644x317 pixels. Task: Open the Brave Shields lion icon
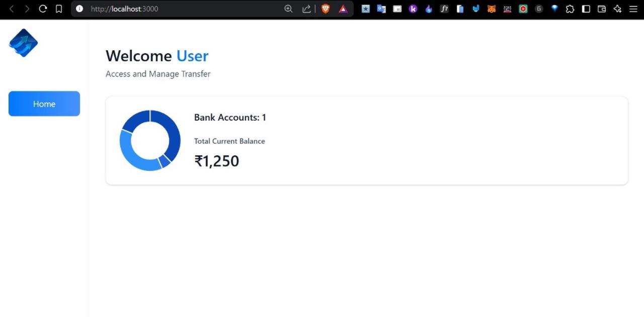pos(326,9)
